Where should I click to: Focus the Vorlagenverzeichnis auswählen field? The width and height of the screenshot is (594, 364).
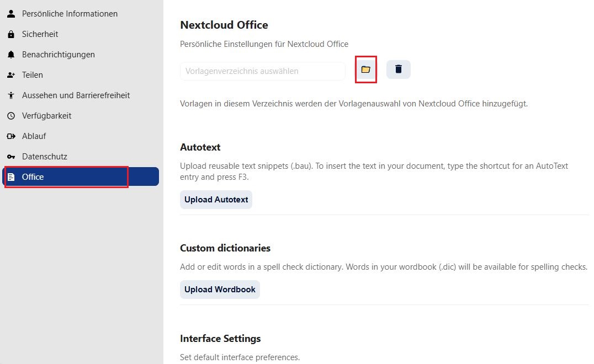tap(262, 71)
